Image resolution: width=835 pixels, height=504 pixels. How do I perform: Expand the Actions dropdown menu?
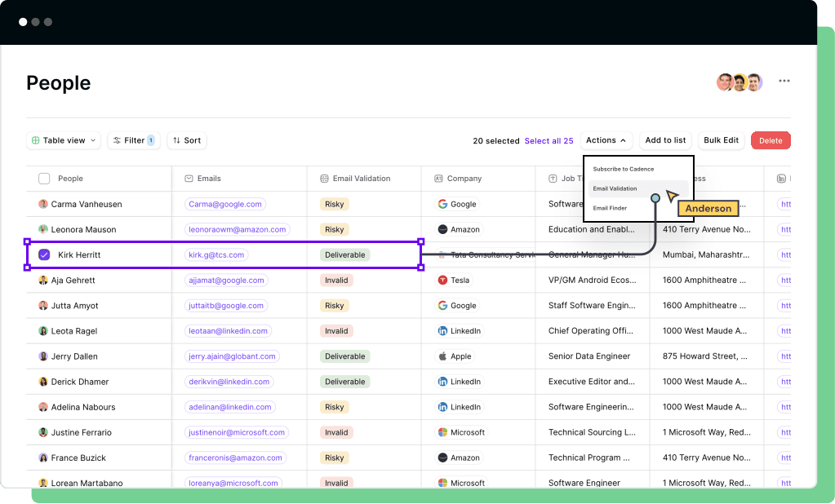(x=606, y=140)
